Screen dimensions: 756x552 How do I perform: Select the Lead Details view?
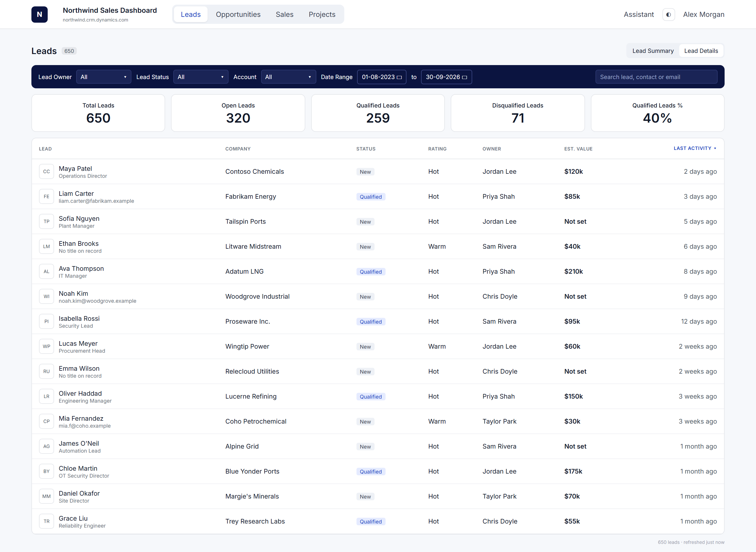(701, 51)
